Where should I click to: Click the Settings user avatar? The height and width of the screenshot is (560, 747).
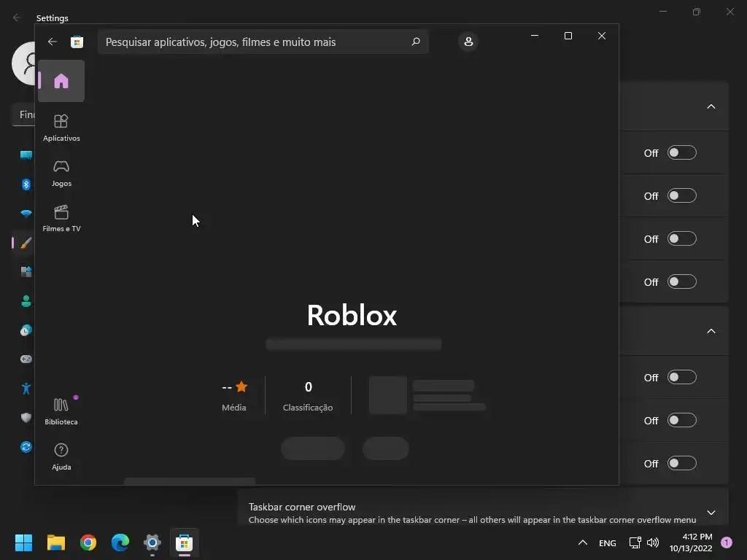[24, 63]
